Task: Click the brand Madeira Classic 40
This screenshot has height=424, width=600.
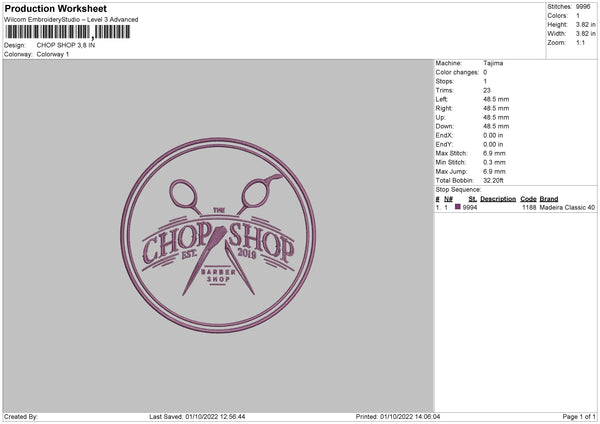Action: point(567,207)
